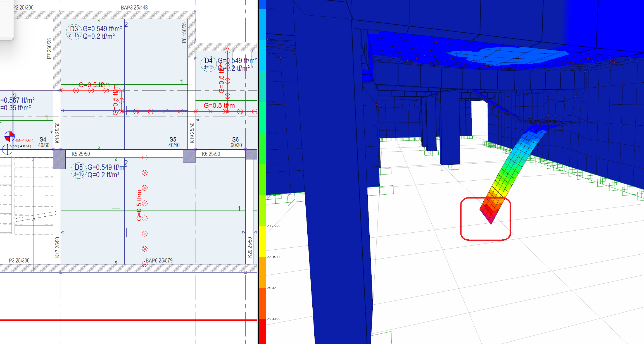The height and width of the screenshot is (344, 644).
Task: Select beam label K18 25/50
Action: (x=57, y=133)
